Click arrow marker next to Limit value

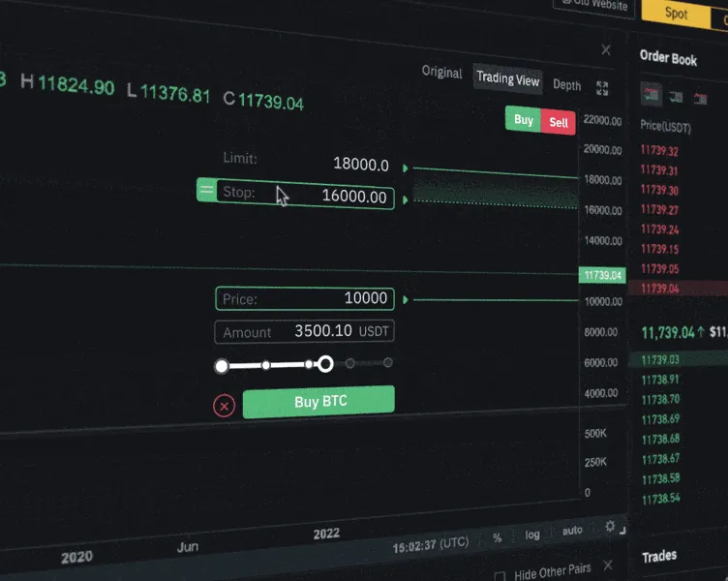tap(406, 168)
